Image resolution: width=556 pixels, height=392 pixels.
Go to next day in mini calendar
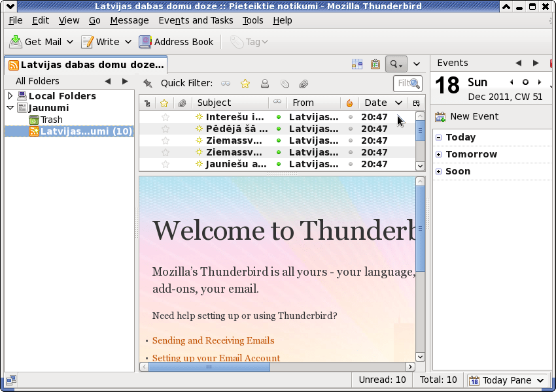(540, 82)
